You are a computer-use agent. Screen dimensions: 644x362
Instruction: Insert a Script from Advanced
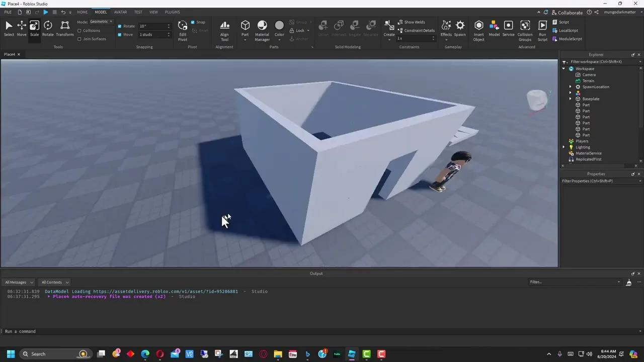point(560,22)
